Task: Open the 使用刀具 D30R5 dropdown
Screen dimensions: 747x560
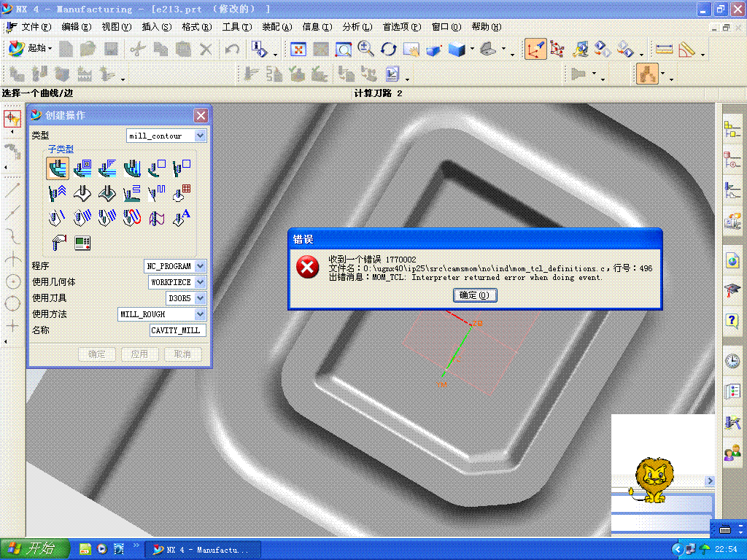Action: tap(200, 298)
